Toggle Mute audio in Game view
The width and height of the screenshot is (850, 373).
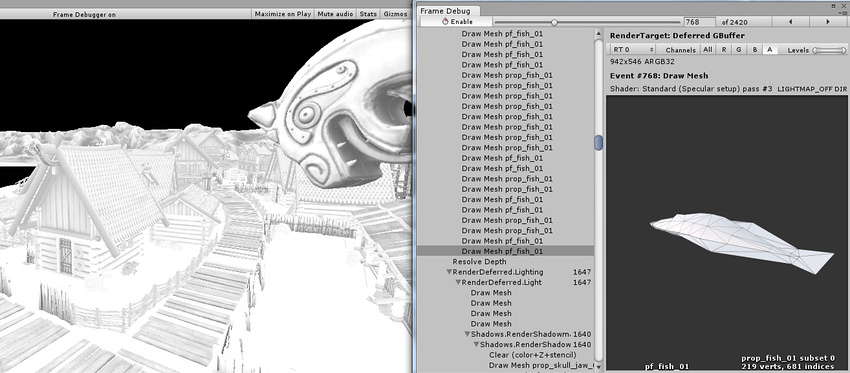(x=335, y=14)
